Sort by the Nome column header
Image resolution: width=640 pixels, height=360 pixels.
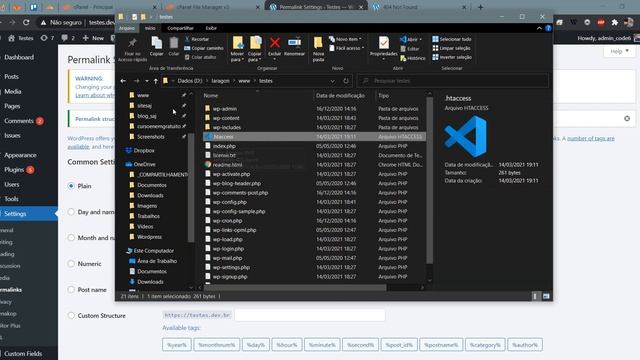click(257, 96)
